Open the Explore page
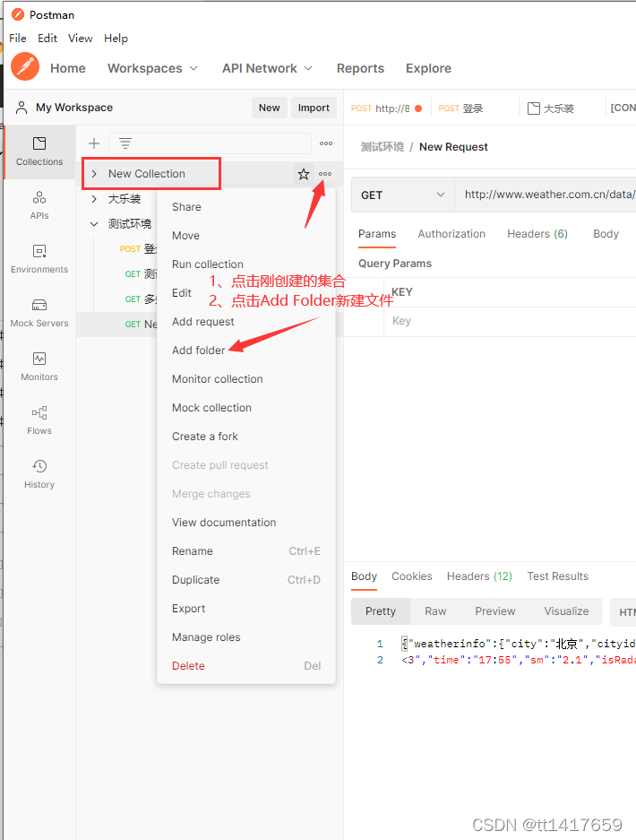This screenshot has height=840, width=636. 428,68
